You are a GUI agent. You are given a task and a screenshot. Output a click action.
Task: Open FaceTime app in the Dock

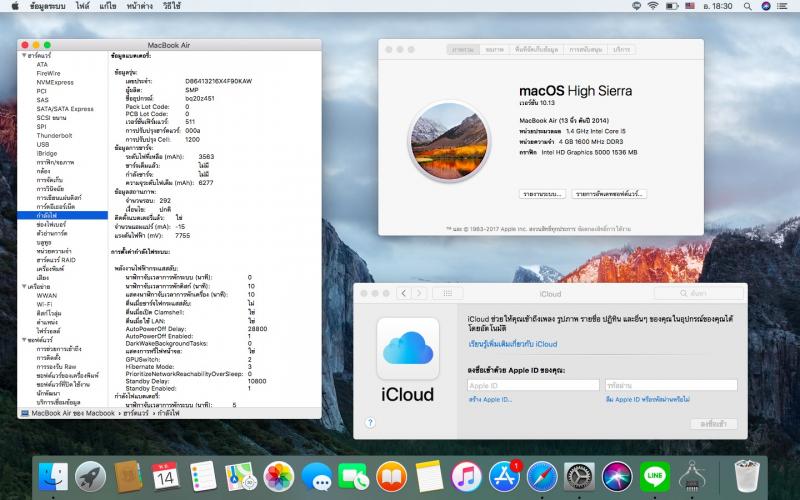[x=353, y=477]
